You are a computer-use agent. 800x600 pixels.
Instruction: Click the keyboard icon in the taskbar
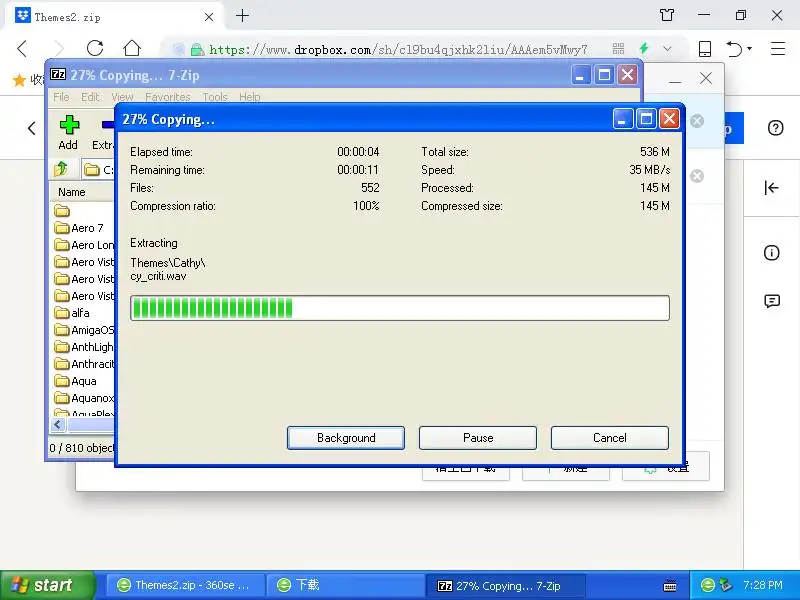[670, 586]
